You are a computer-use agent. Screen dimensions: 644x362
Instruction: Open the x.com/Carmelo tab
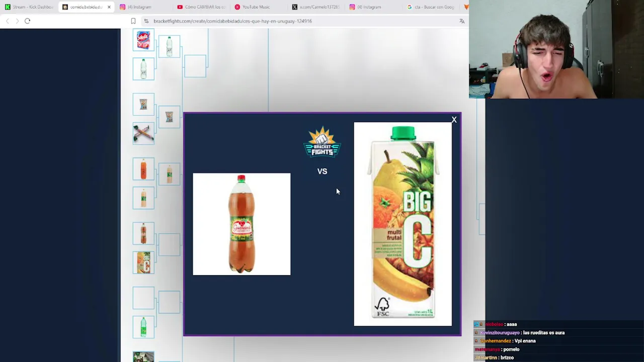pos(316,7)
